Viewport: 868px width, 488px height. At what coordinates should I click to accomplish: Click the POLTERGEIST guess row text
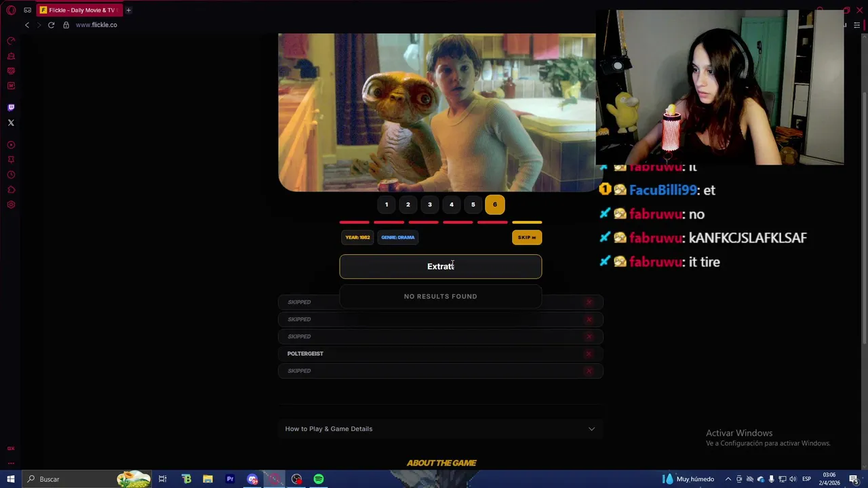pyautogui.click(x=305, y=354)
